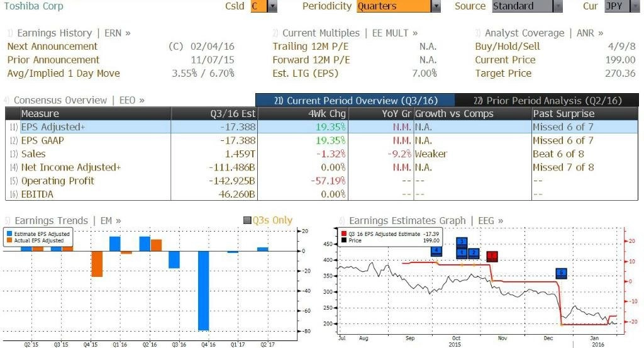Select the EBITDA row

pos(321,194)
